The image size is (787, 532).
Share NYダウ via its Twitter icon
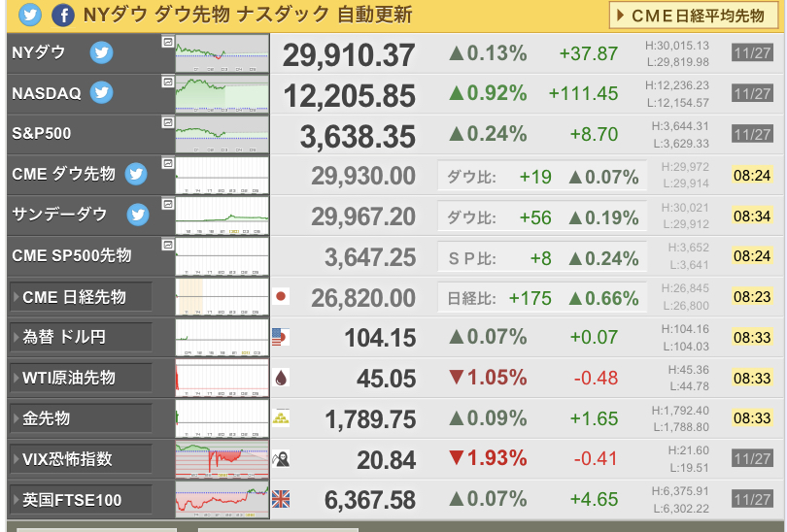[101, 53]
